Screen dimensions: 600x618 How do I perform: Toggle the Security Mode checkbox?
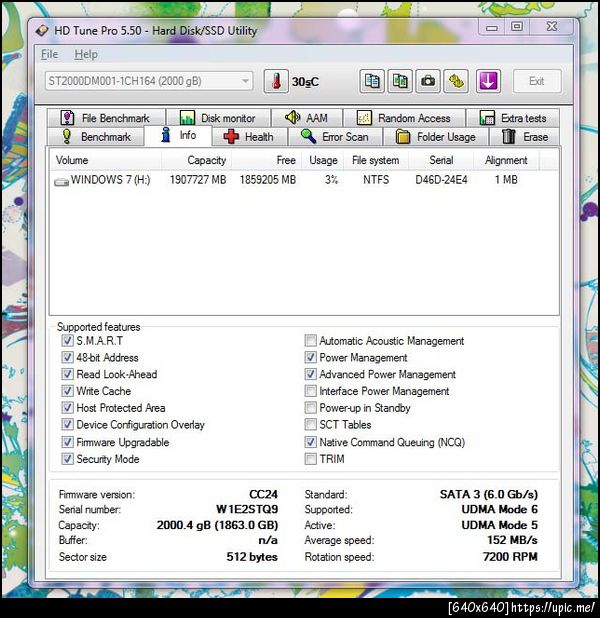coord(67,459)
